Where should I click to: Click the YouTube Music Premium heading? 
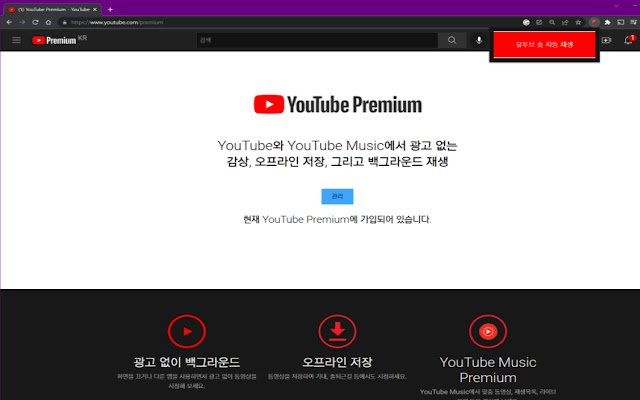488,370
